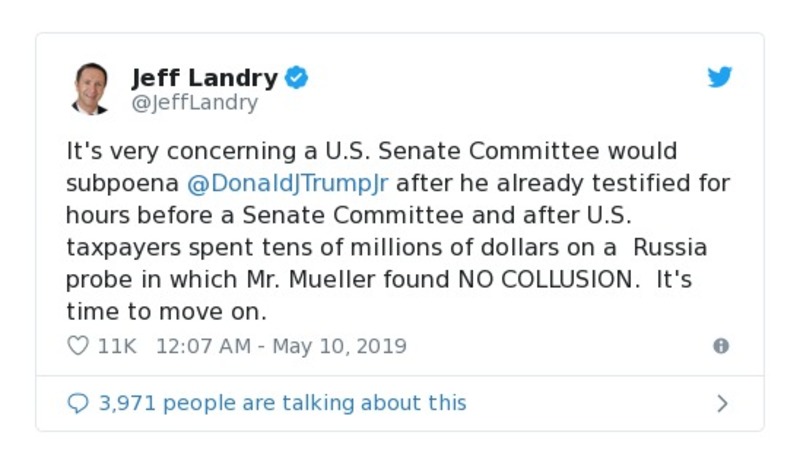This screenshot has width=800, height=467.
Task: Click the Jeff Landry display name
Action: 204,77
